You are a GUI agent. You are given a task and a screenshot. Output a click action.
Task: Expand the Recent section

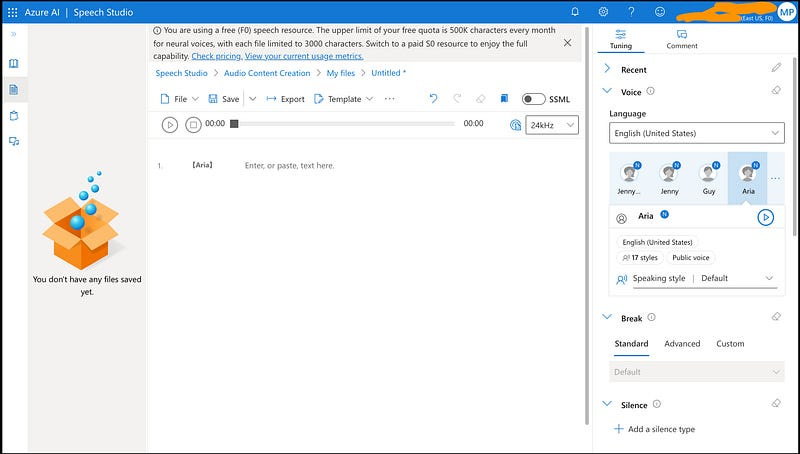[x=607, y=68]
